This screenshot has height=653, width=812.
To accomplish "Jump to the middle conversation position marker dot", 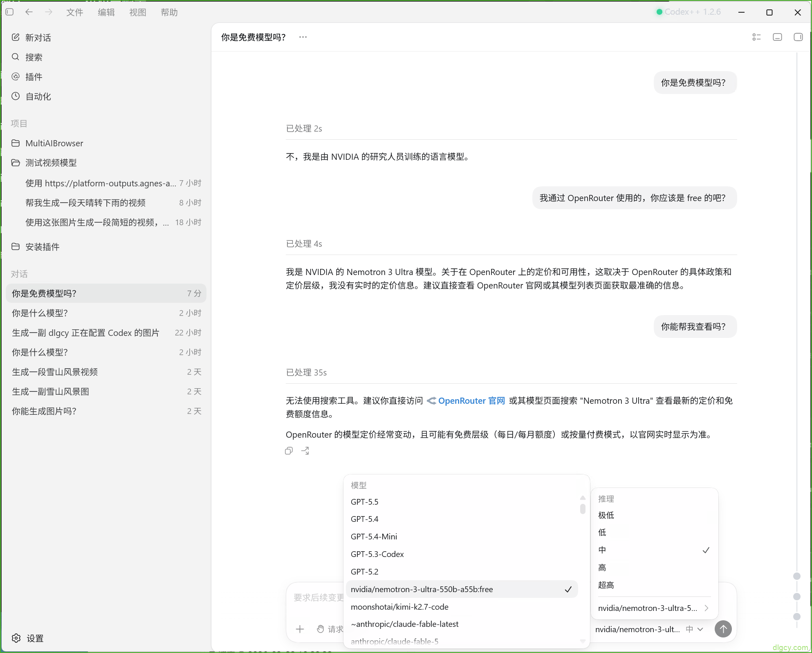I will pyautogui.click(x=796, y=597).
